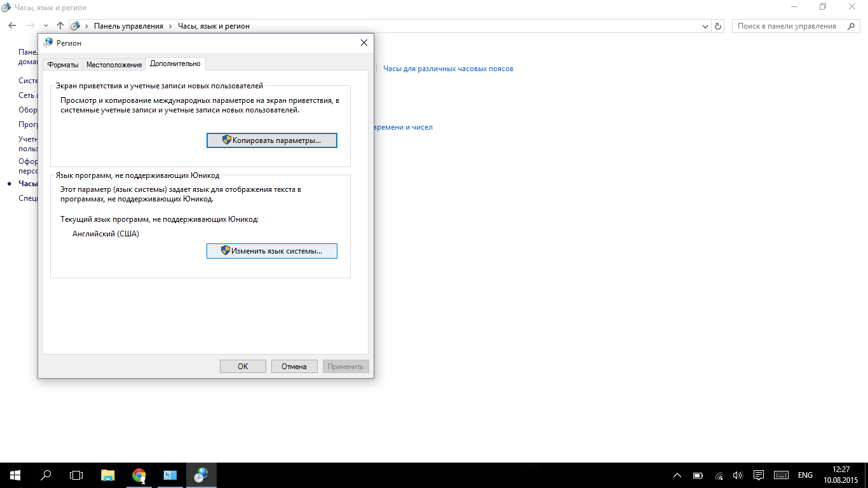Click the Отмена button
This screenshot has height=488, width=868.
tap(294, 367)
